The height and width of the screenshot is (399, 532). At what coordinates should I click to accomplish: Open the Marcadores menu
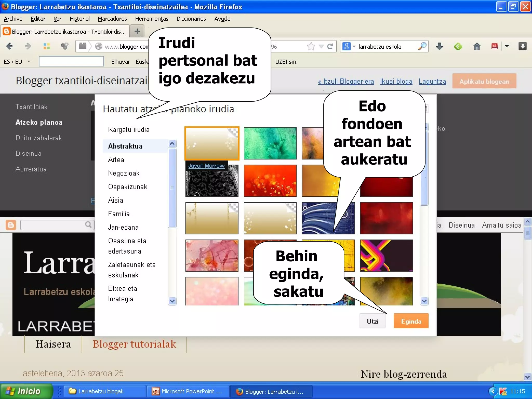(x=112, y=19)
